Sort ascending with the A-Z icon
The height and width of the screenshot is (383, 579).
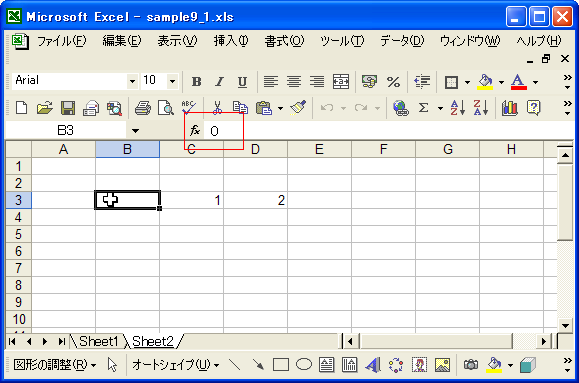[457, 108]
